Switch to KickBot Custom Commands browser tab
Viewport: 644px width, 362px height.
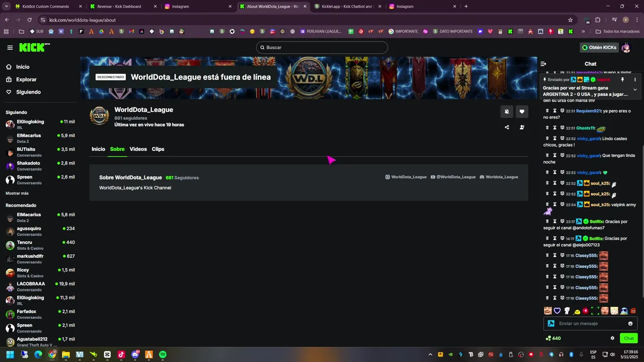click(45, 7)
